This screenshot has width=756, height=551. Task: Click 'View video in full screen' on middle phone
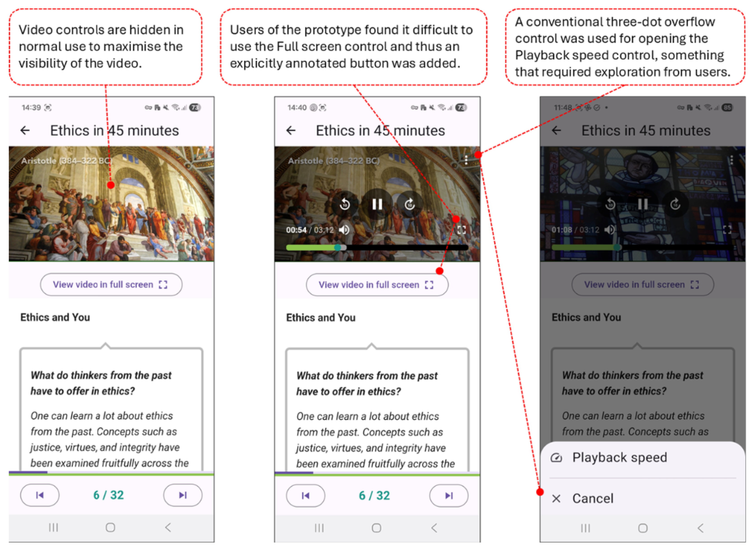pos(377,285)
